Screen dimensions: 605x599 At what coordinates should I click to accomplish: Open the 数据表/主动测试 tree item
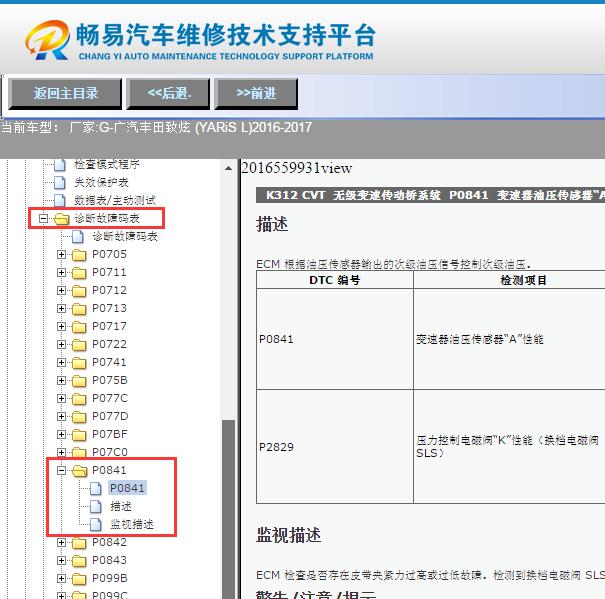tap(115, 201)
